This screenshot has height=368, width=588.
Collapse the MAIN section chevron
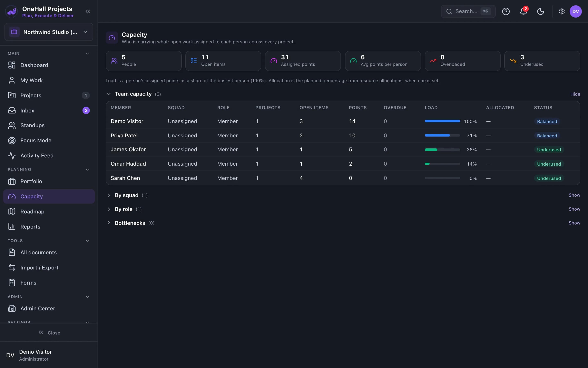point(87,53)
